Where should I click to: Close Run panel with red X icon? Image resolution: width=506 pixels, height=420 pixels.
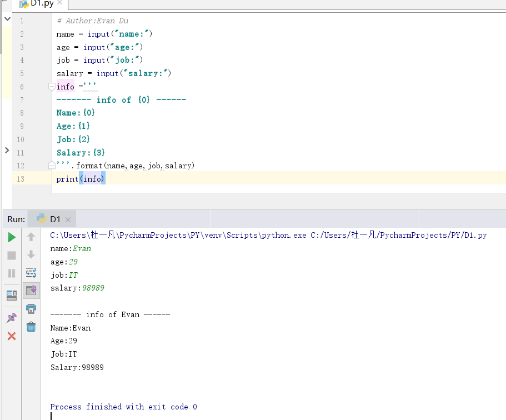[12, 336]
